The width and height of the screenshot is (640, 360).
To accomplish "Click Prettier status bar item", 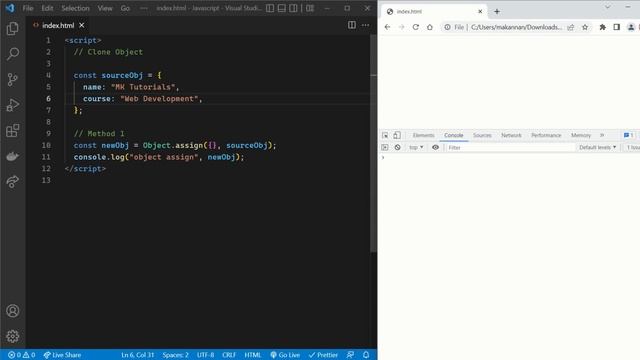I will [323, 355].
